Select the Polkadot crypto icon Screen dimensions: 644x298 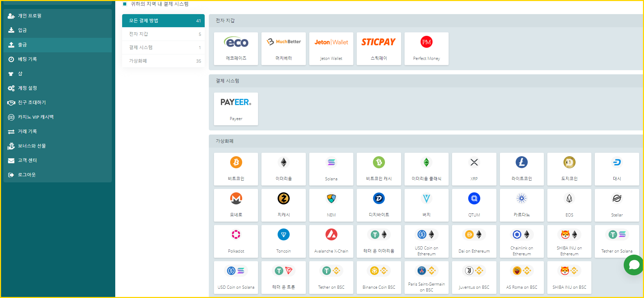coord(236,235)
